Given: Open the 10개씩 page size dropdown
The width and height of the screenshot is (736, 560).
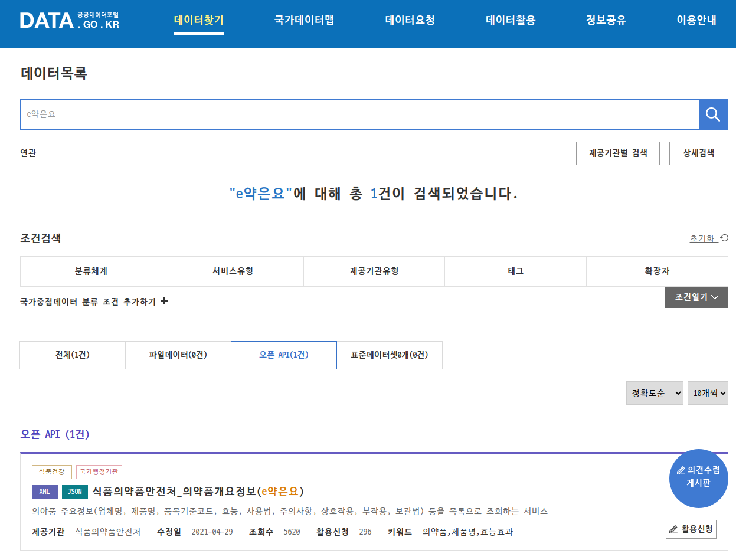Looking at the screenshot, I should [708, 393].
